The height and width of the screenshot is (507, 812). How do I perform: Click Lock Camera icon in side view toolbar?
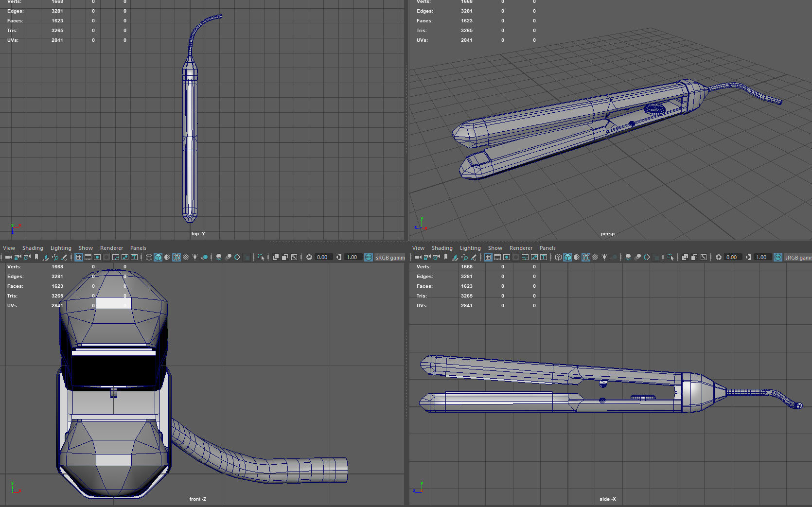[427, 257]
